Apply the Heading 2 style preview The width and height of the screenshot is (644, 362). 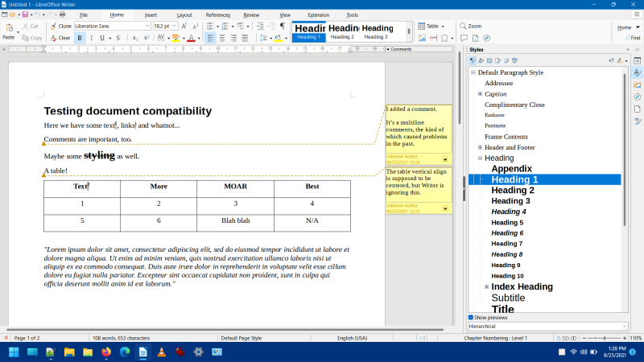pos(343,31)
